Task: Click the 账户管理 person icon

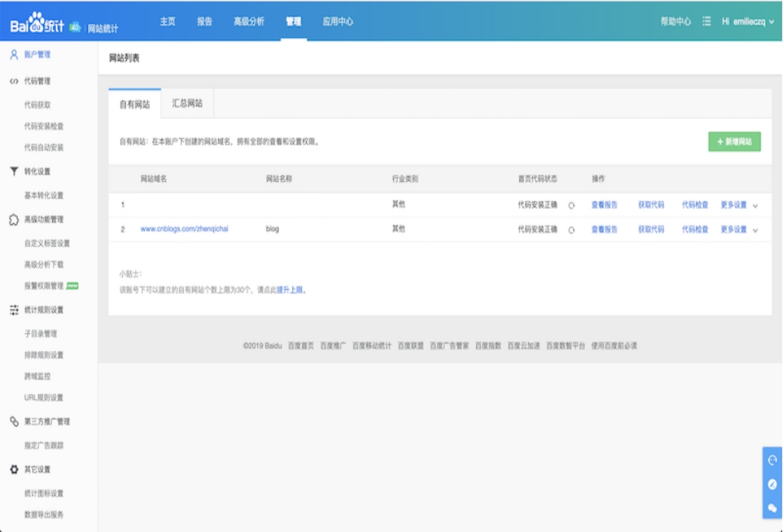Action: [x=14, y=54]
